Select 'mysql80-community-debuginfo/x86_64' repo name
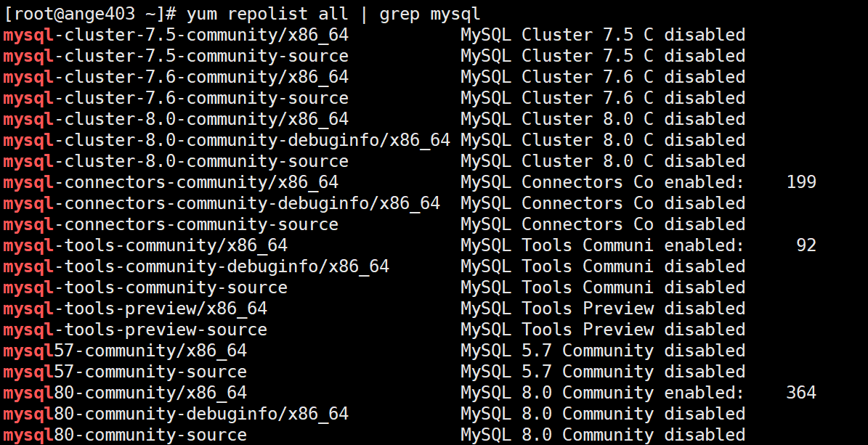 coord(176,414)
